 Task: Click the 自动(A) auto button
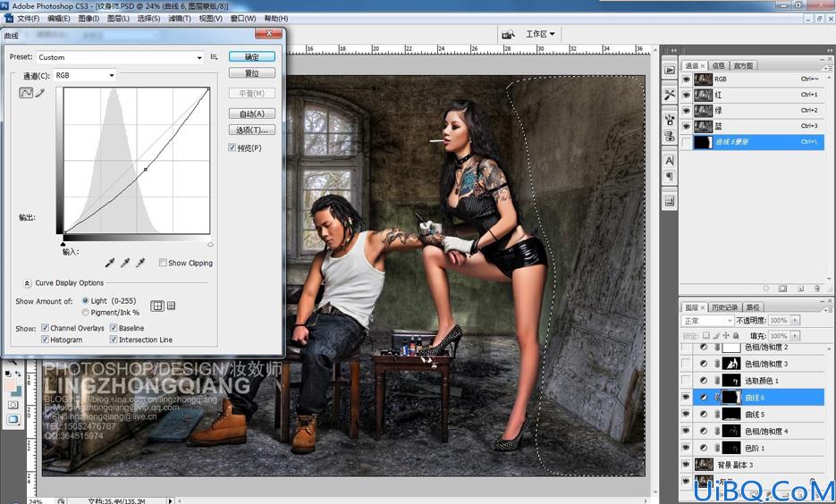tap(252, 113)
